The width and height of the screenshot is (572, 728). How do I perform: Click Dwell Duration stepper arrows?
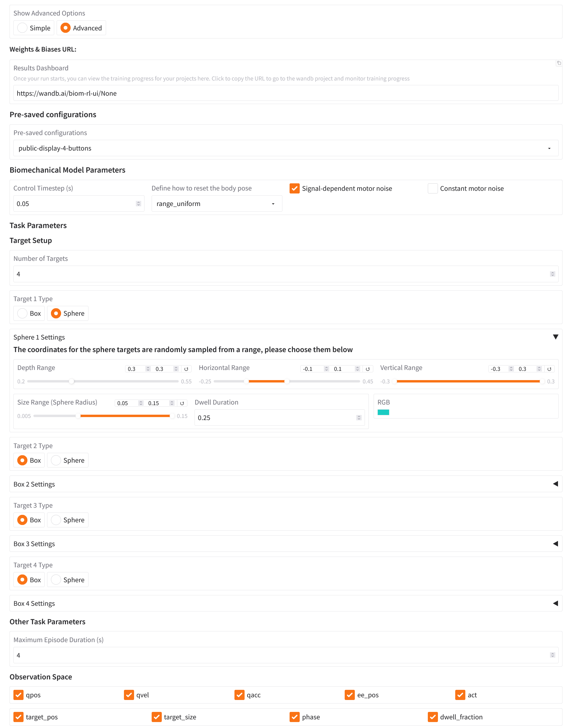(x=359, y=418)
